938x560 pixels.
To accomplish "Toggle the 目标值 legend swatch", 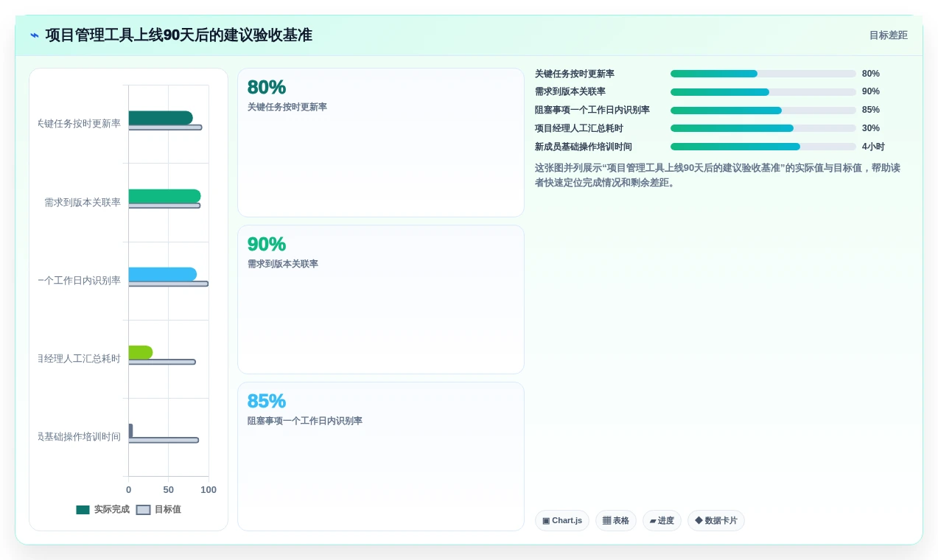I will [x=143, y=510].
